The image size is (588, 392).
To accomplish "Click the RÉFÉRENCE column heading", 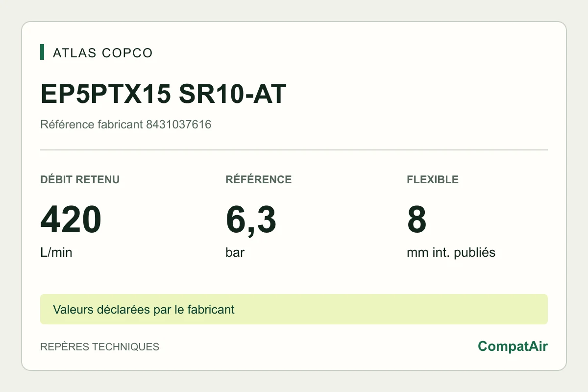I will [x=259, y=179].
